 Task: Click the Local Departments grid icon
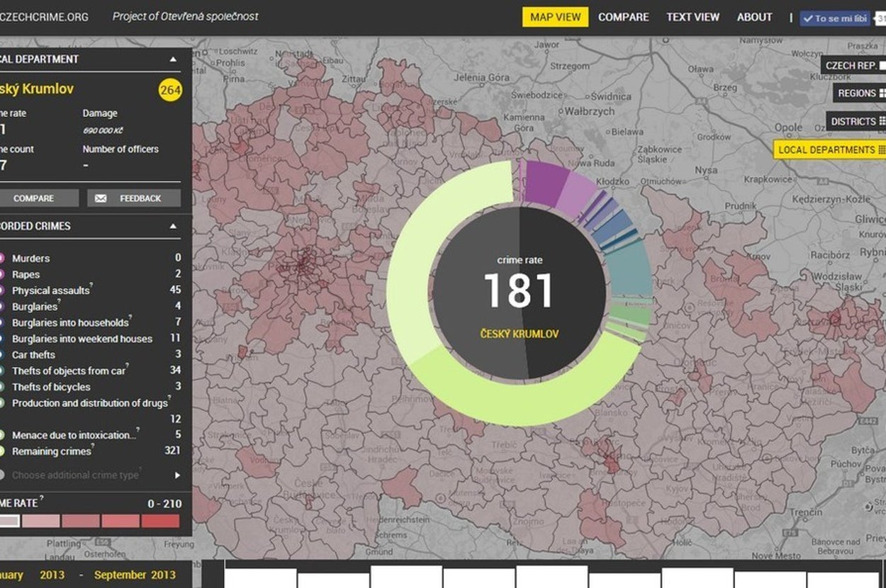882,150
